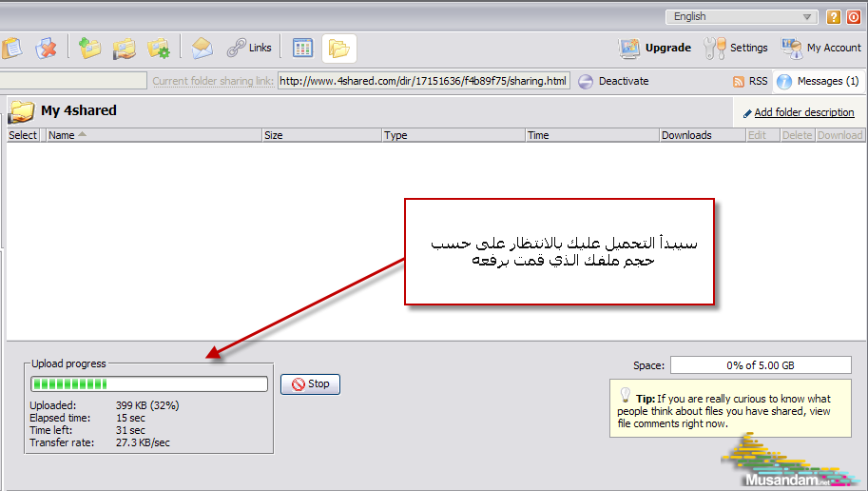This screenshot has height=491, width=868.
Task: Open Settings
Action: point(736,49)
